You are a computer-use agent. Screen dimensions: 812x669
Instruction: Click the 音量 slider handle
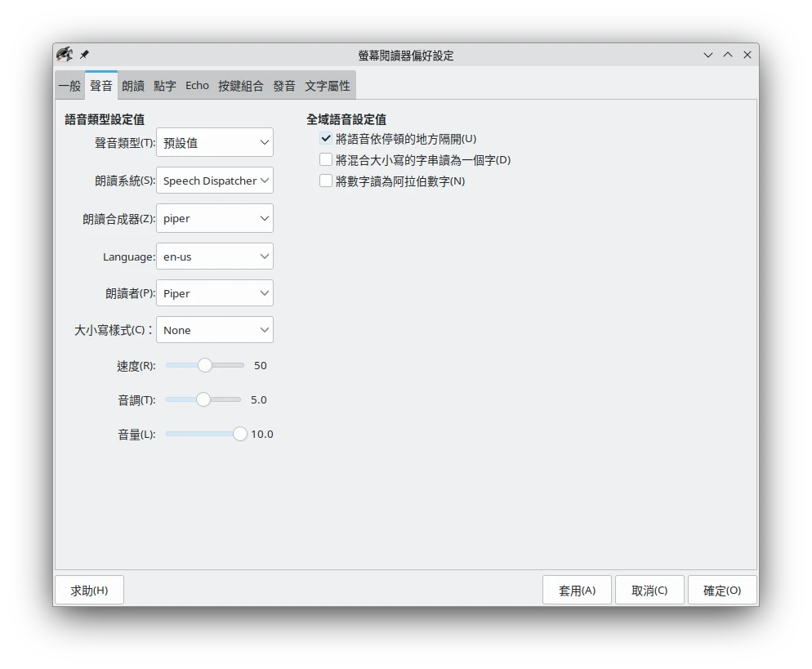[239, 434]
